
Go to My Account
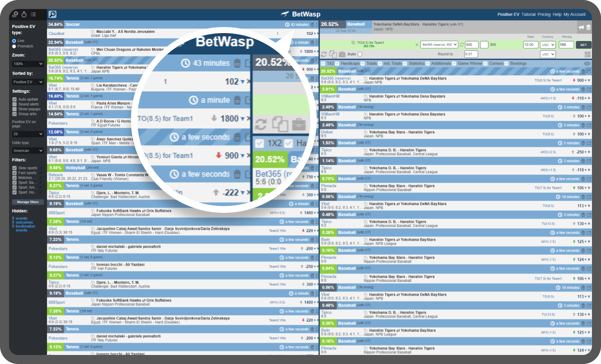[x=574, y=14]
